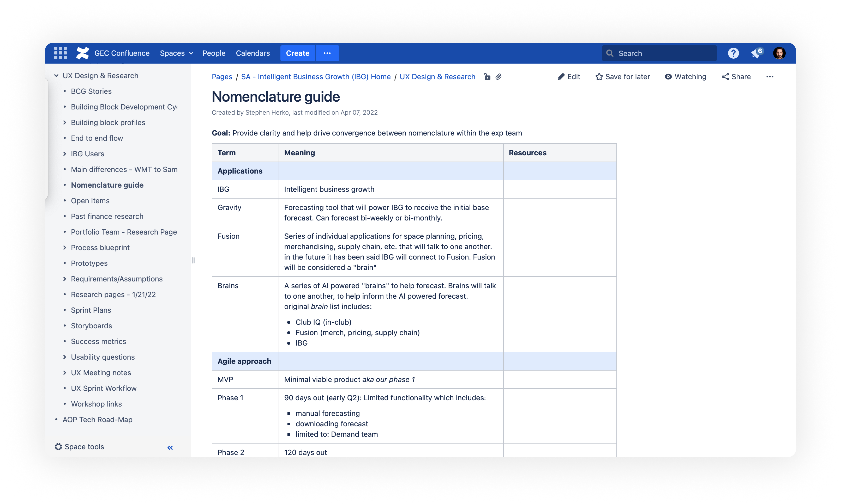Open the People menu
The image size is (841, 504).
click(x=214, y=53)
